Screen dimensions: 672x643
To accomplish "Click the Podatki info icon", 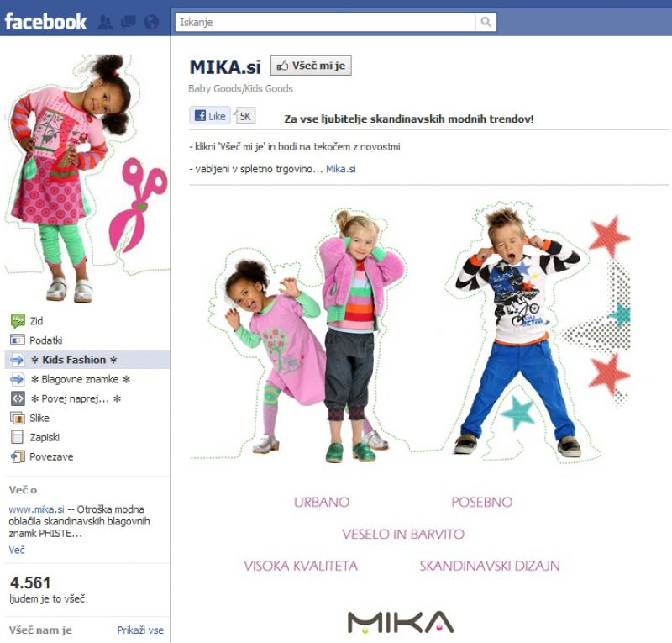I will [x=17, y=340].
